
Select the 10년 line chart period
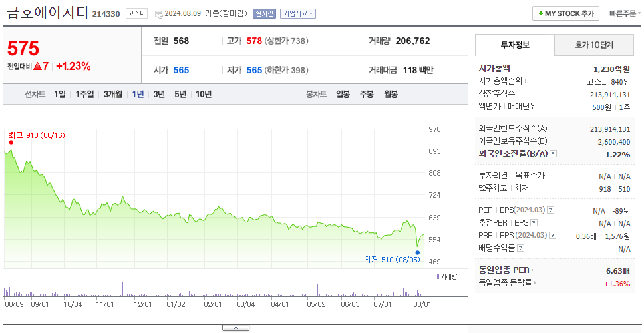coord(204,94)
